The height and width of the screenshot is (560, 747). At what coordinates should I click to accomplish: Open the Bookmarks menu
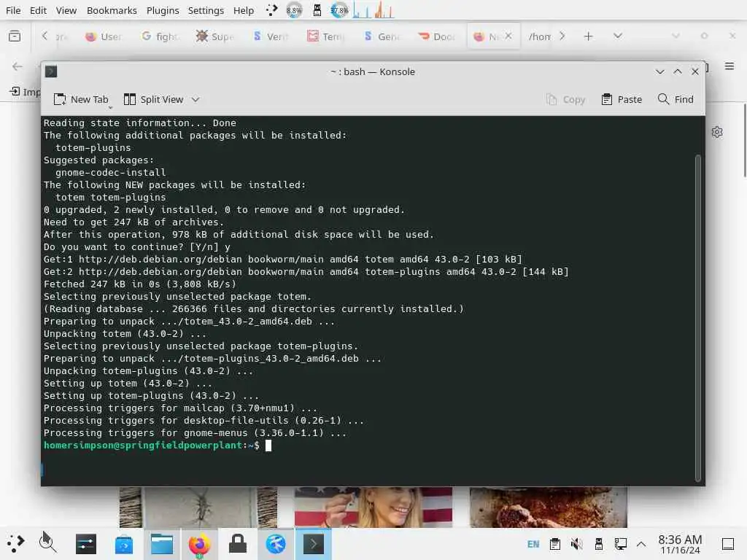[112, 10]
